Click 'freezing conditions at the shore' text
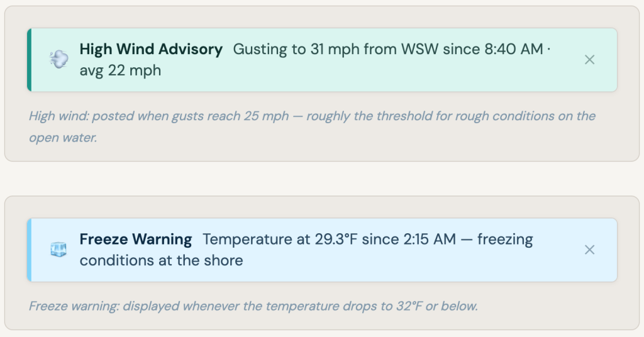 point(161,260)
